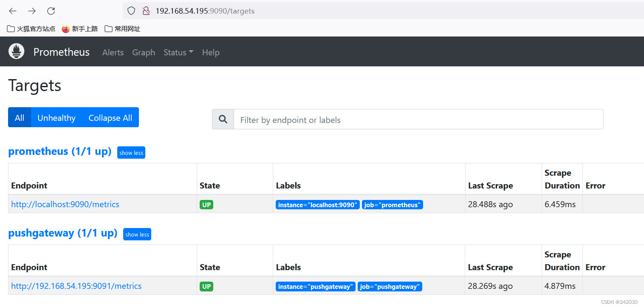Collapse prometheus group with show less

coord(131,153)
